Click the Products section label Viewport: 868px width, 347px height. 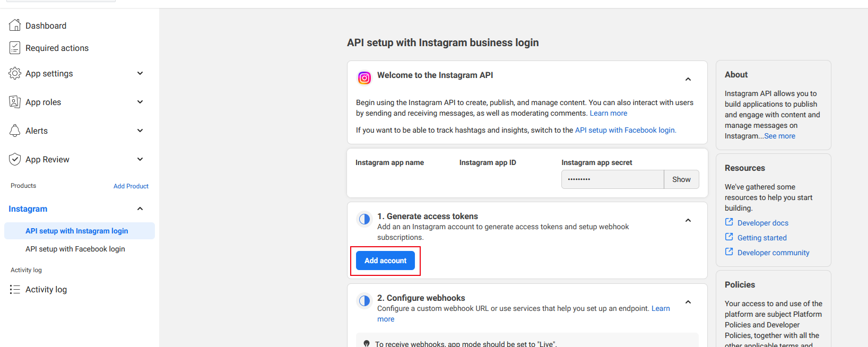tap(23, 186)
